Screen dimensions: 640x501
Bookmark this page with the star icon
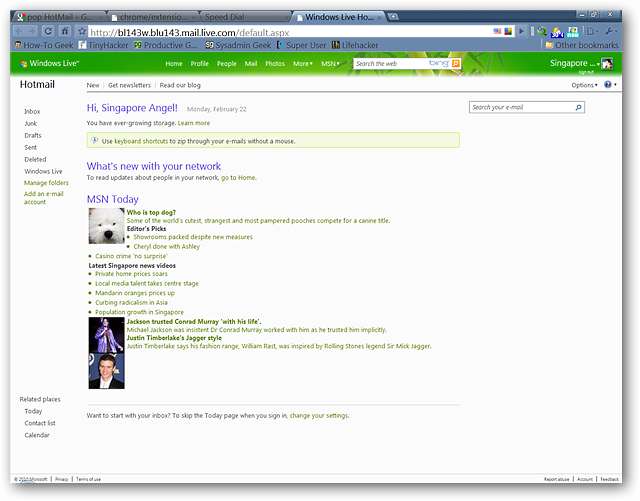point(82,31)
